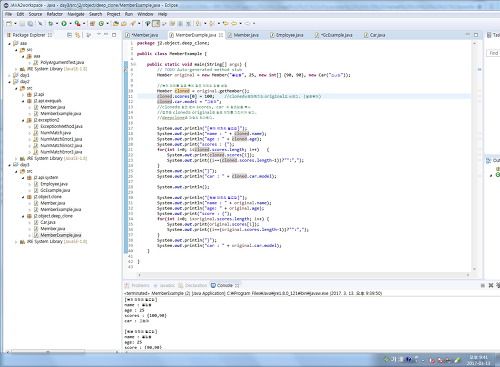Viewport: 500px width, 367px height.
Task: Minimize the editor area
Action: (468, 35)
